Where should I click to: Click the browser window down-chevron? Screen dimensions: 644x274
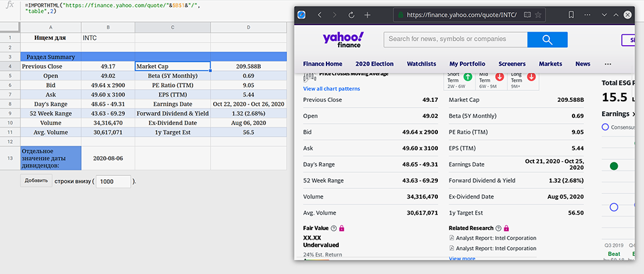click(x=604, y=15)
